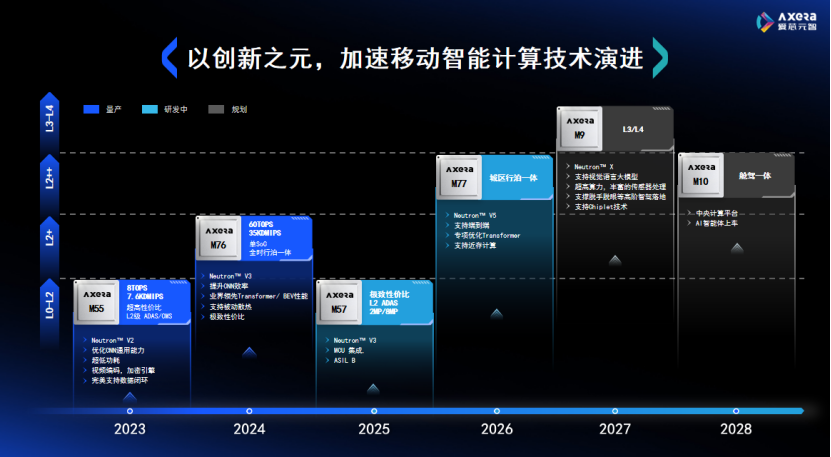
Task: Click the 2024 timeline dot
Action: 249,411
